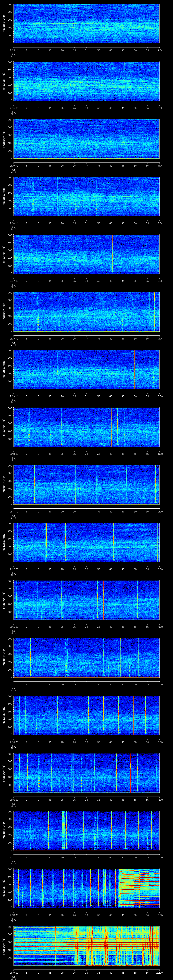Open the 2:13:00 spectrogram panel
This screenshot has height=980, width=173.
point(86,600)
